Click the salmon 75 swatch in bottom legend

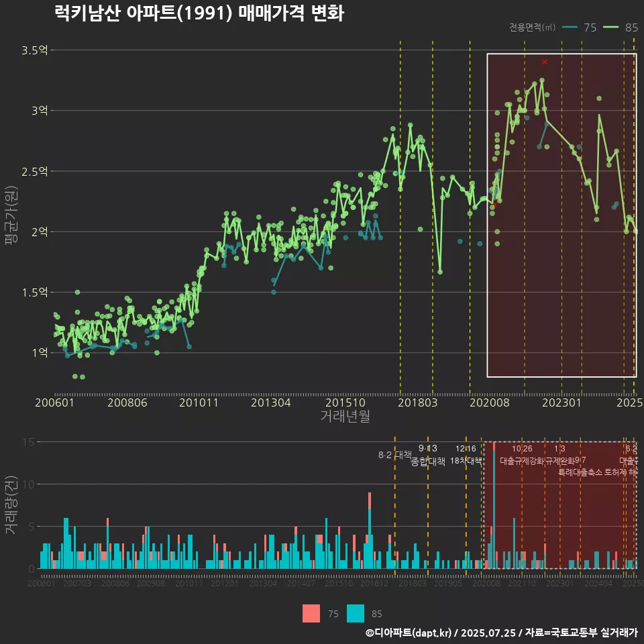coord(311,614)
